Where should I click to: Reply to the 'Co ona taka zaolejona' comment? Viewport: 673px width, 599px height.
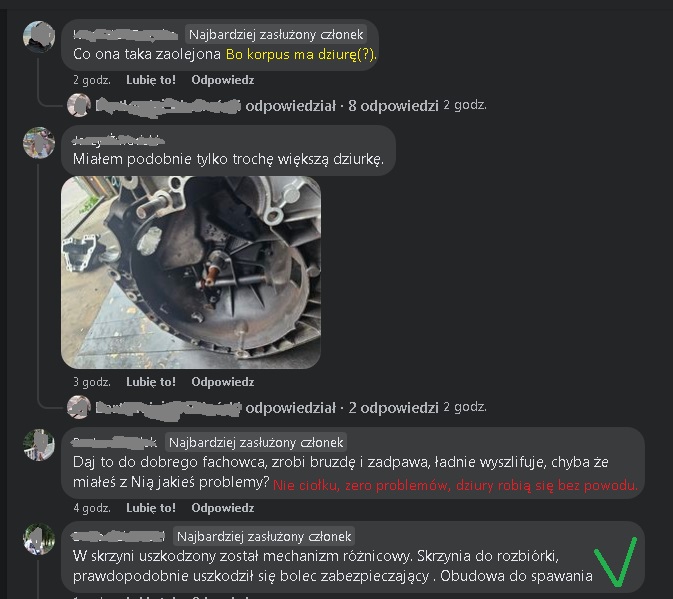click(223, 80)
